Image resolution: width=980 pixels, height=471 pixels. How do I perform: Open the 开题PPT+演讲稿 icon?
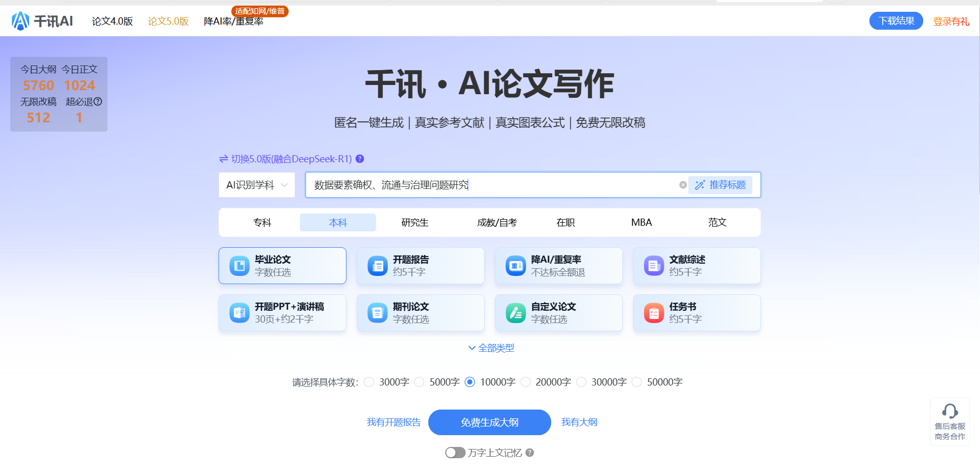239,313
